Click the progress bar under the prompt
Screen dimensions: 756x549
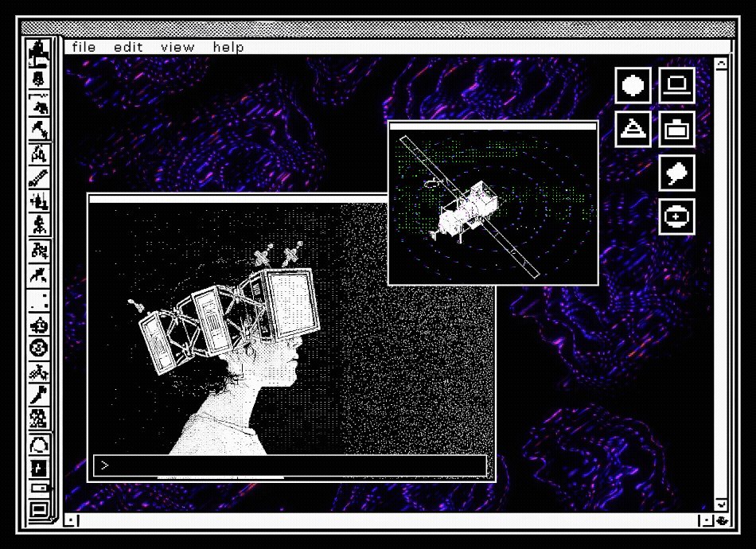[x=220, y=478]
